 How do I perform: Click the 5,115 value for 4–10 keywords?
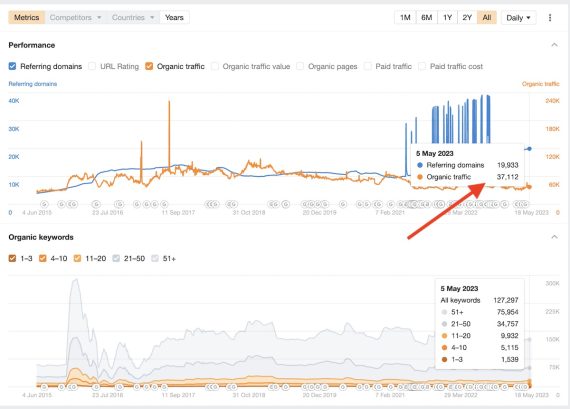[x=509, y=348]
